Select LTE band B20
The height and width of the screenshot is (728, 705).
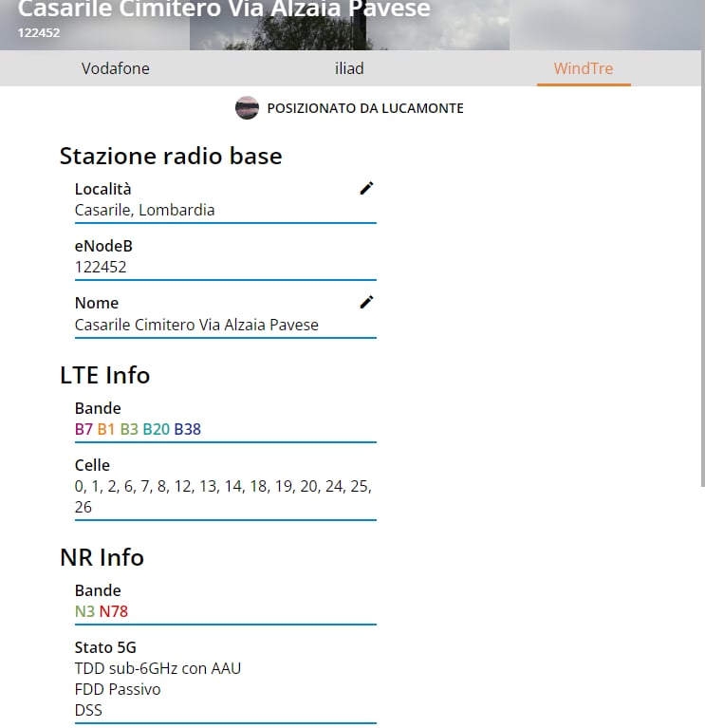click(x=156, y=429)
